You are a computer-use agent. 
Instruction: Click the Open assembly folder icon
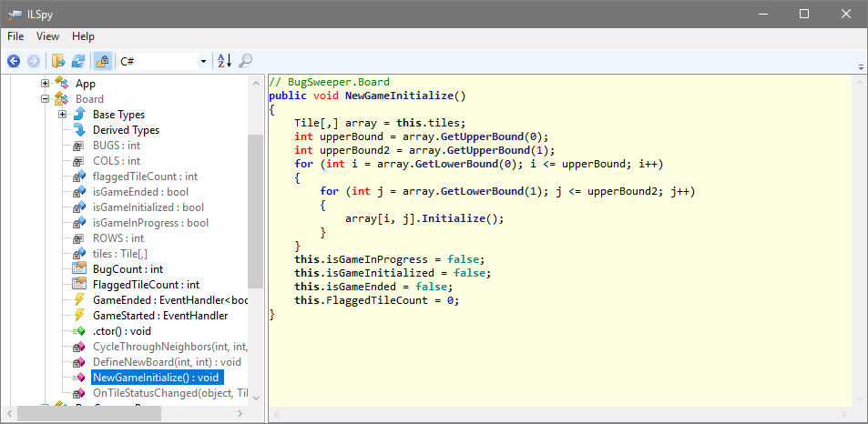click(58, 61)
